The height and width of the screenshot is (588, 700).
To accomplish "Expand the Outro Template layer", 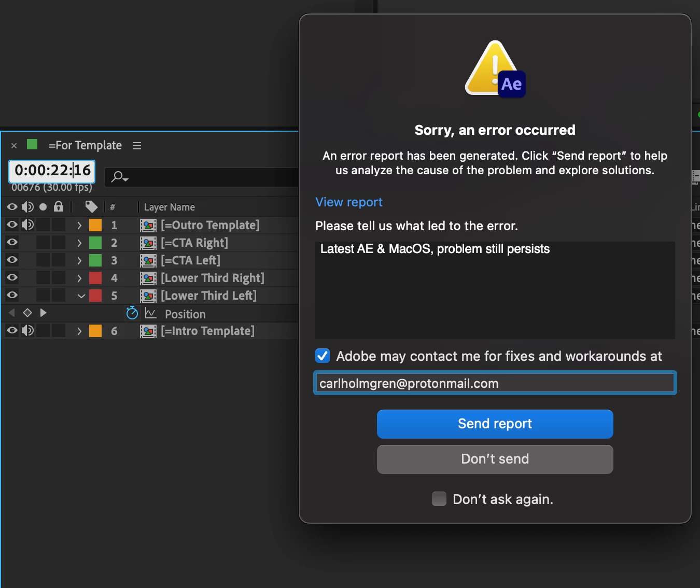I will pyautogui.click(x=79, y=225).
